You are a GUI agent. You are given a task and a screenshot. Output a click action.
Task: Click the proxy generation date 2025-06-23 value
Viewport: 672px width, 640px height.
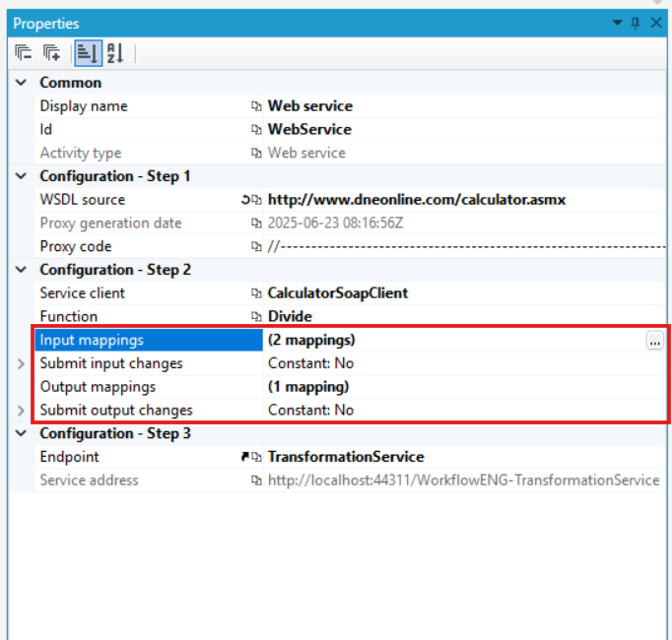335,223
